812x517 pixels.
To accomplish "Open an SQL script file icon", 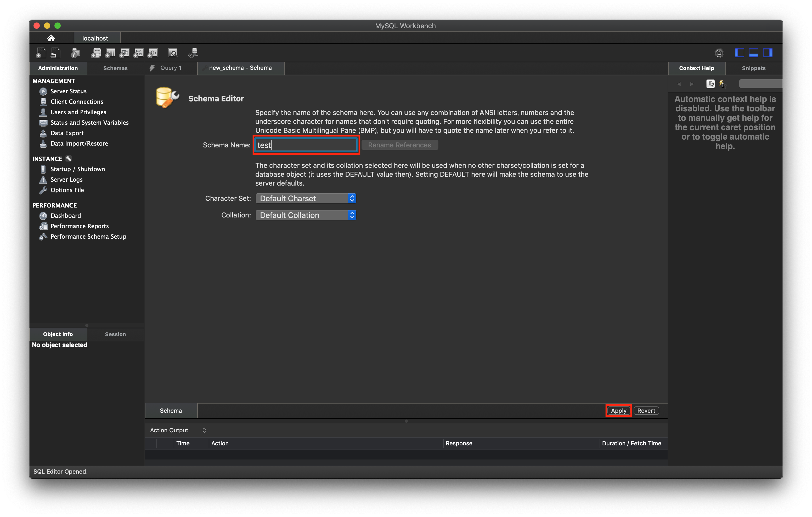I will tap(56, 53).
